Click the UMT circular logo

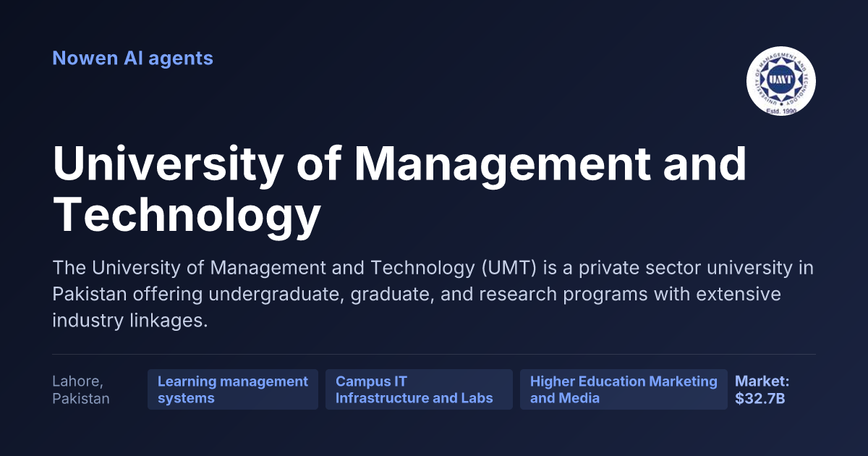click(780, 81)
